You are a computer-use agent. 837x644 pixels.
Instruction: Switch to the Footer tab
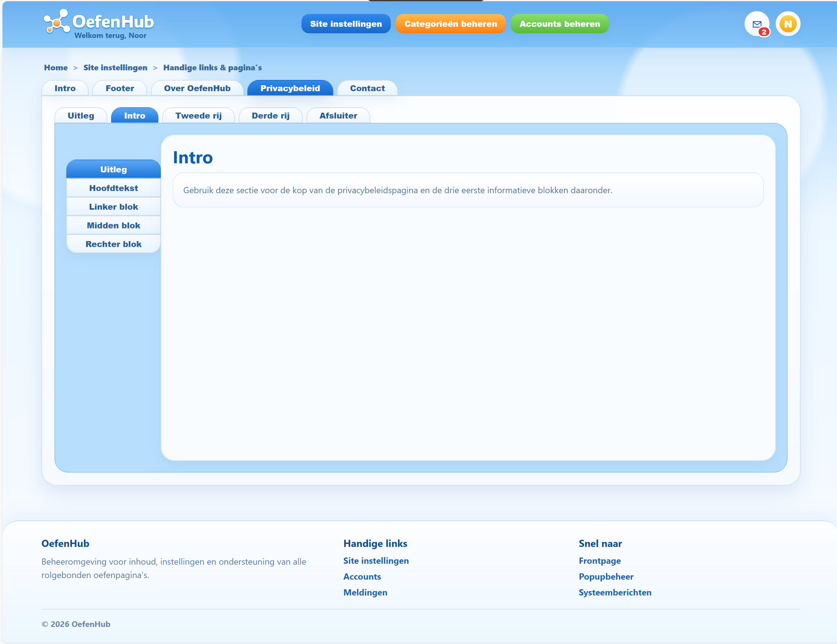point(119,88)
